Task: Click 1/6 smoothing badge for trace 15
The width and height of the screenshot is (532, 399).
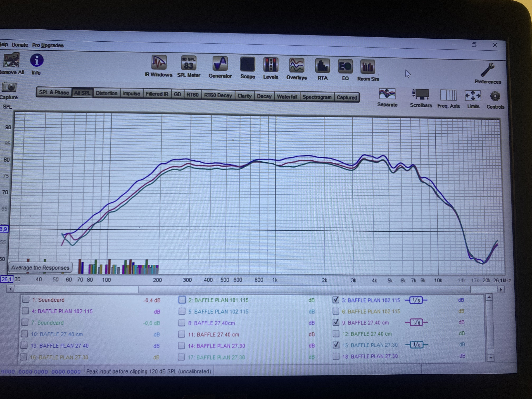Action: [x=417, y=345]
